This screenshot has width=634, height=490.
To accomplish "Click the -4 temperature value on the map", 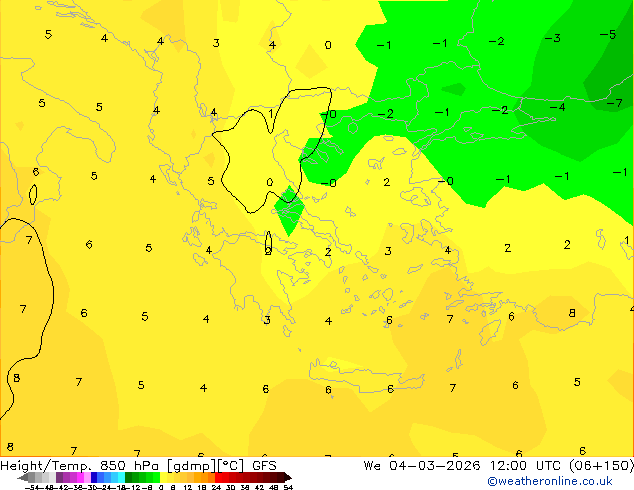I will point(557,107).
